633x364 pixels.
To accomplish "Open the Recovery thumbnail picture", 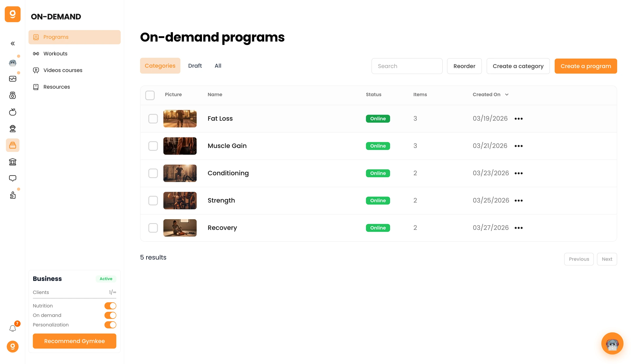I will (180, 228).
